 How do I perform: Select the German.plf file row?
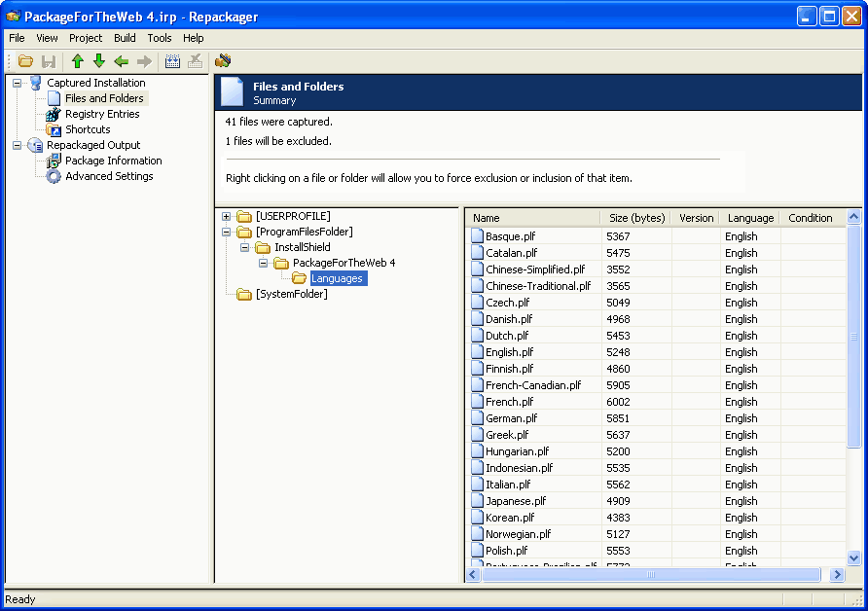click(511, 418)
